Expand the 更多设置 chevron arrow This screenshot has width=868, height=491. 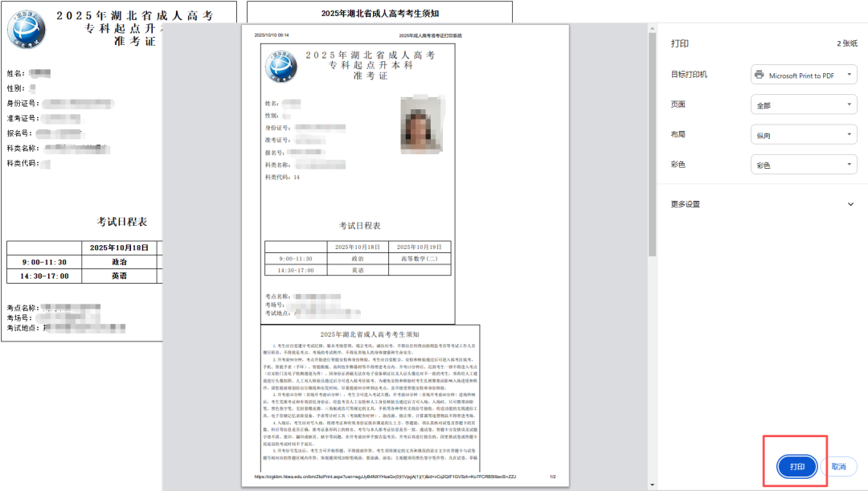pyautogui.click(x=850, y=204)
